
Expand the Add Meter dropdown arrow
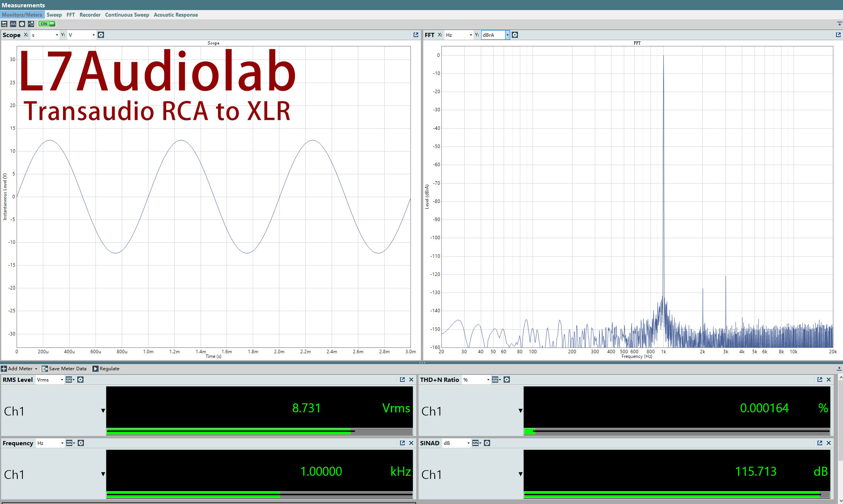[36, 369]
